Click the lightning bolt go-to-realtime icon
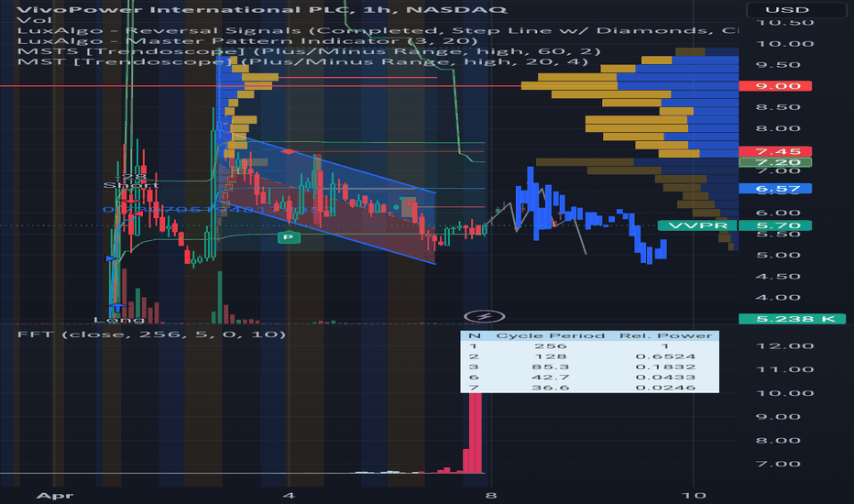The image size is (854, 504). click(x=485, y=316)
